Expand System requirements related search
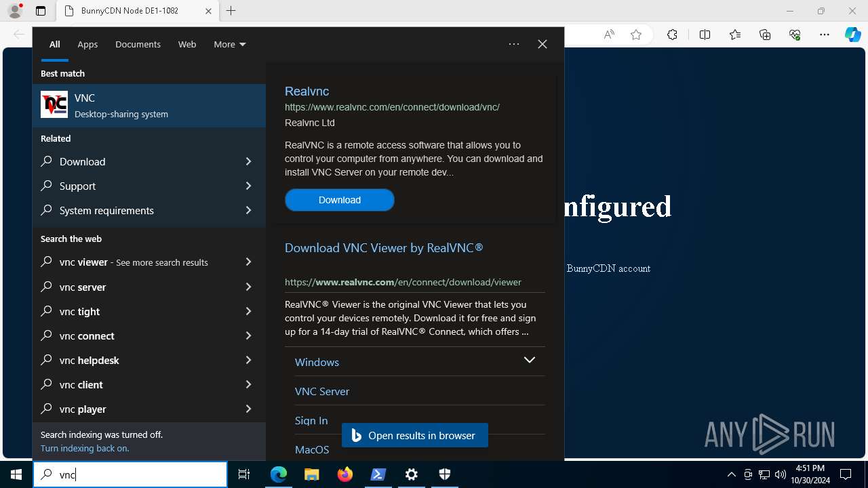Image resolution: width=868 pixels, height=488 pixels. click(248, 210)
